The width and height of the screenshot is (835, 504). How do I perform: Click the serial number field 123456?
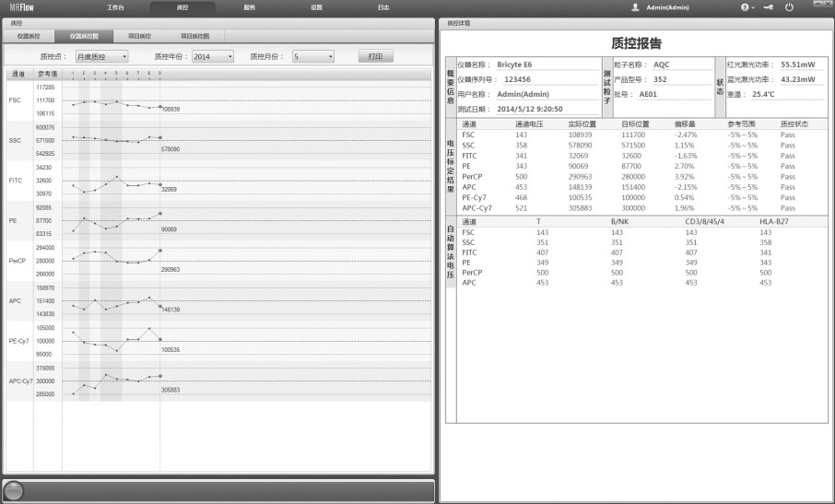point(517,79)
